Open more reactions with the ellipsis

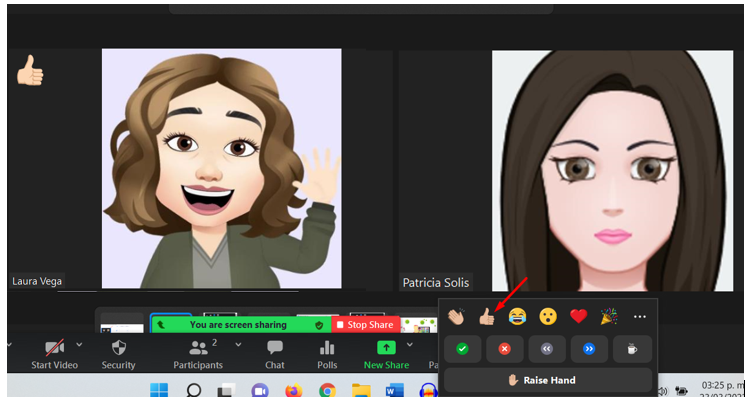[640, 316]
